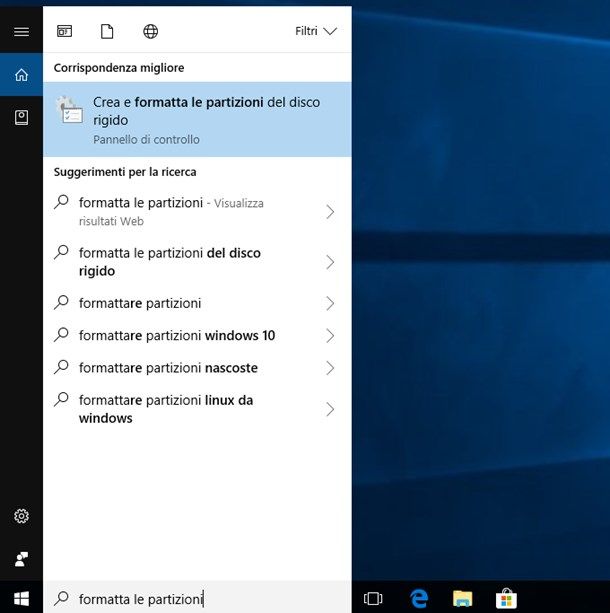Click magnifier icon beside formattare partizioni windows 10
Viewport: 610px width, 613px height.
(61, 334)
